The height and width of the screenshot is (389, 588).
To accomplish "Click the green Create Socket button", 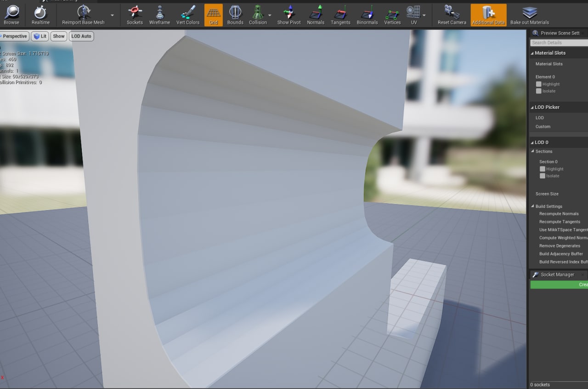I will (559, 285).
